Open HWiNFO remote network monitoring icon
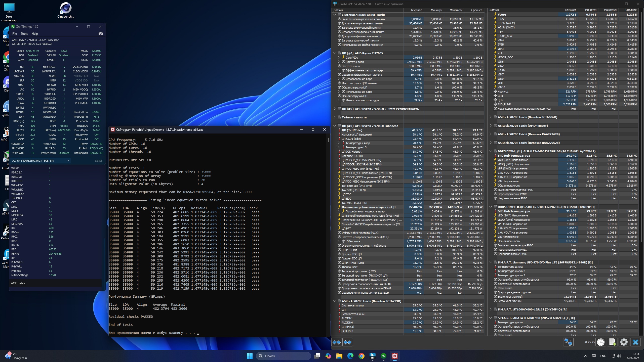Screen dimensions: 644x362 coord(568,342)
